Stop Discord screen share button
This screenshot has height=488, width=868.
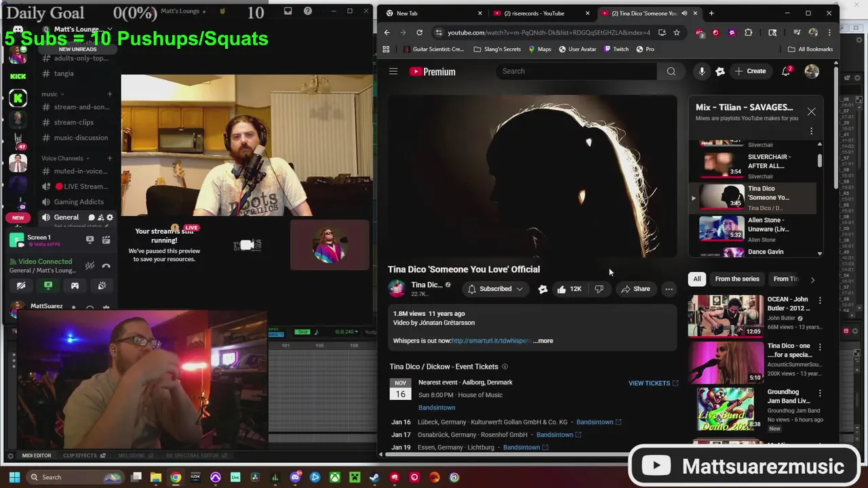(x=48, y=286)
